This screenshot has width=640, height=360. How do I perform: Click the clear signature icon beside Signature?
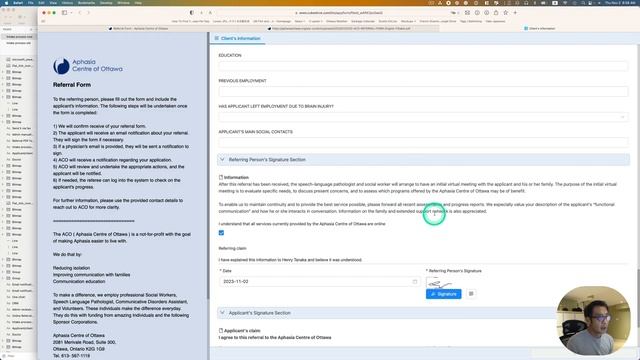(x=471, y=294)
